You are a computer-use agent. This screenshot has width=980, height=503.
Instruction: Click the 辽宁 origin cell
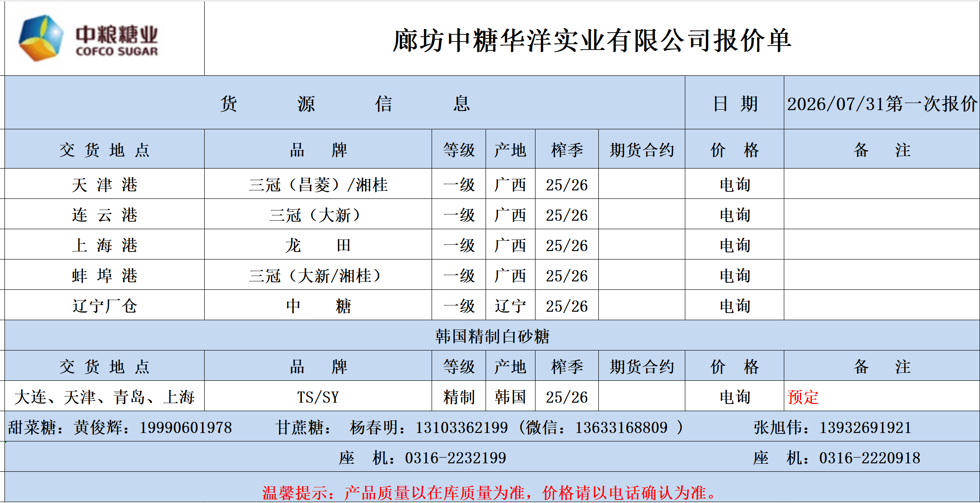[x=511, y=305]
